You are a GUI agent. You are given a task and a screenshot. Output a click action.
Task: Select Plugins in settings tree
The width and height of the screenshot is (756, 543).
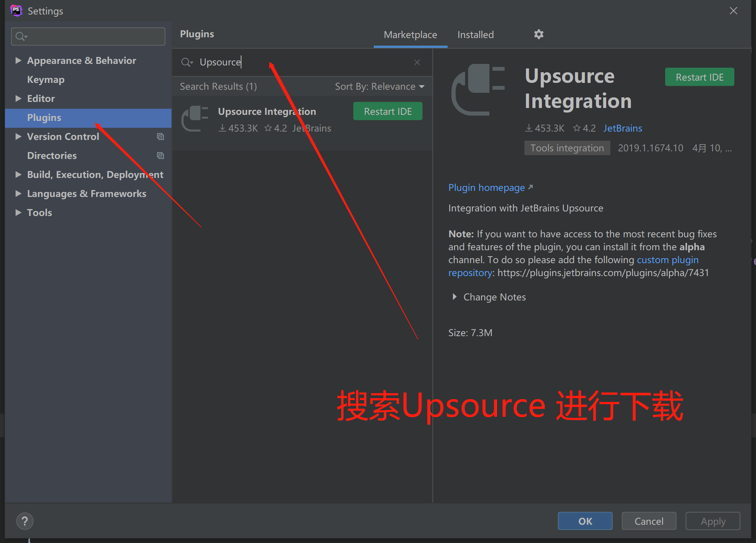pos(88,118)
